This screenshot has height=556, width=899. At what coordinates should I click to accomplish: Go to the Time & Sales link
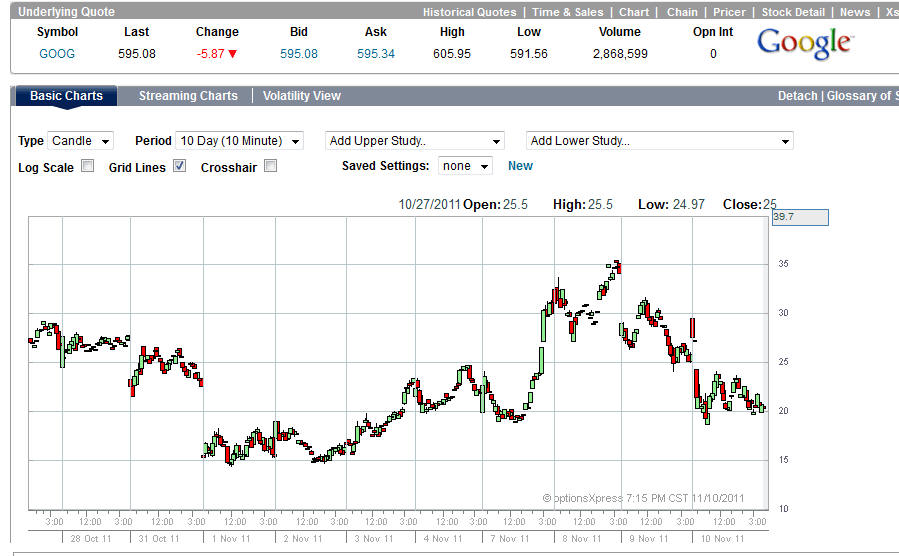pyautogui.click(x=567, y=12)
